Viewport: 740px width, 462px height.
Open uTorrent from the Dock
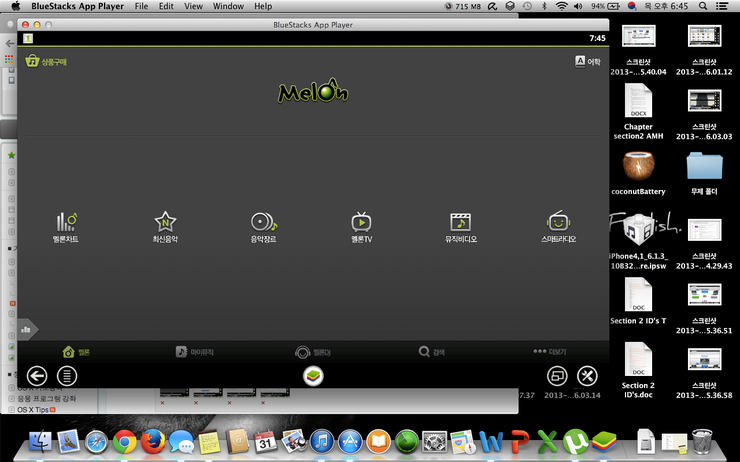(x=575, y=442)
